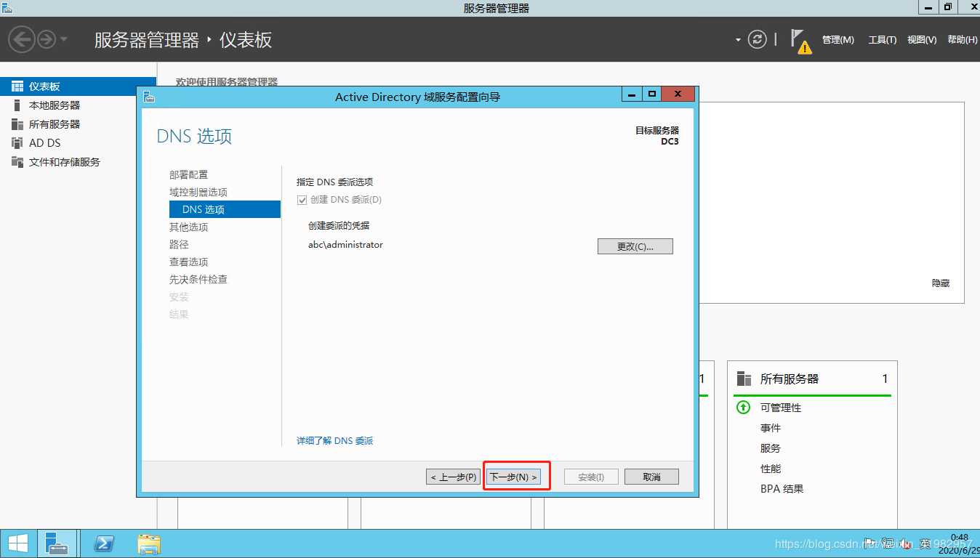
Task: Minimize the AD configuration wizard window
Action: (x=632, y=94)
